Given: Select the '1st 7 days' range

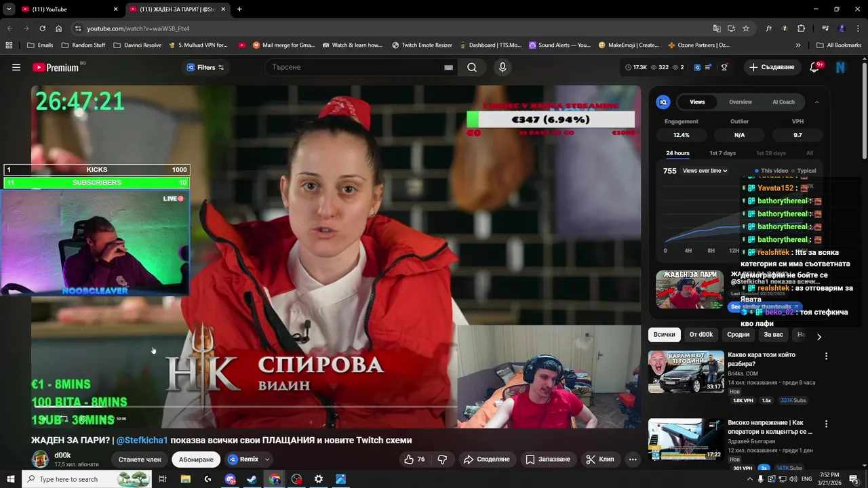Looking at the screenshot, I should [x=722, y=153].
